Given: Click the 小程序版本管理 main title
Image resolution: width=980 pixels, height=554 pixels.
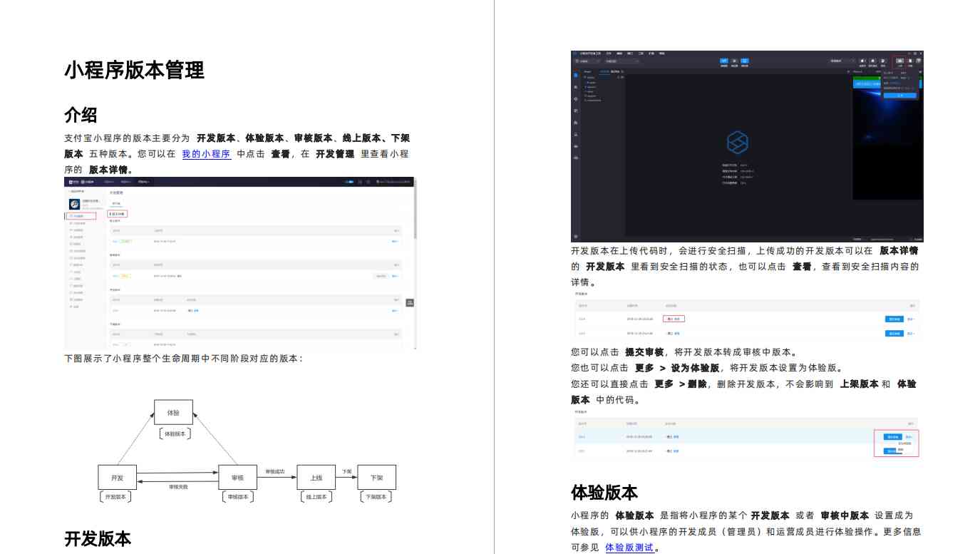Looking at the screenshot, I should click(134, 70).
